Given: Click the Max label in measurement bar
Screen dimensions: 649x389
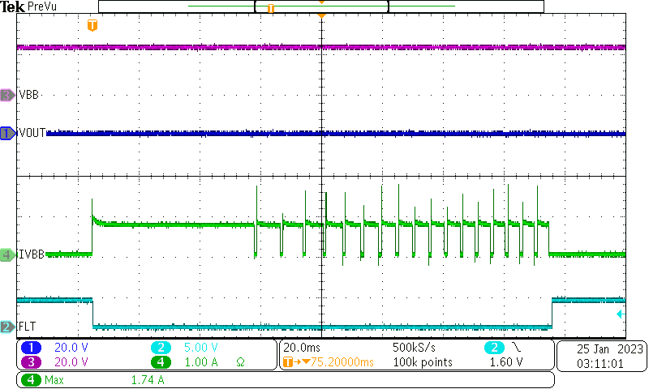Looking at the screenshot, I should coord(54,380).
